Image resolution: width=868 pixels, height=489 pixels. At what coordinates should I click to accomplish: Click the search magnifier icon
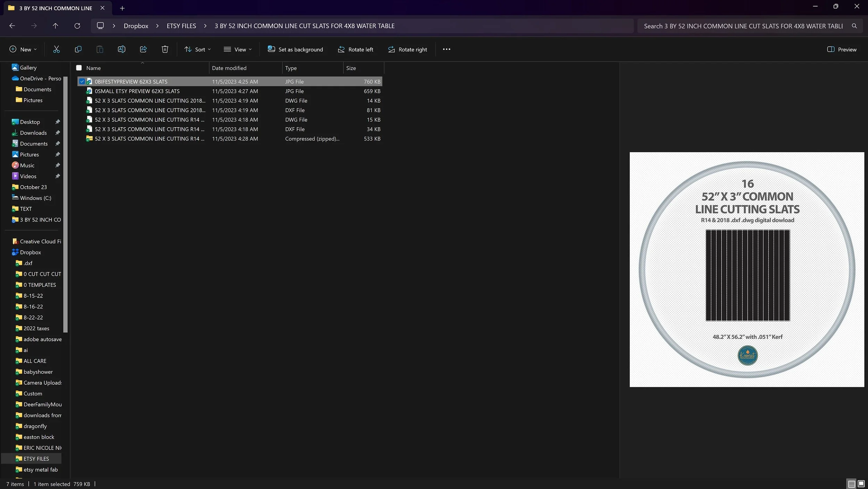point(854,26)
